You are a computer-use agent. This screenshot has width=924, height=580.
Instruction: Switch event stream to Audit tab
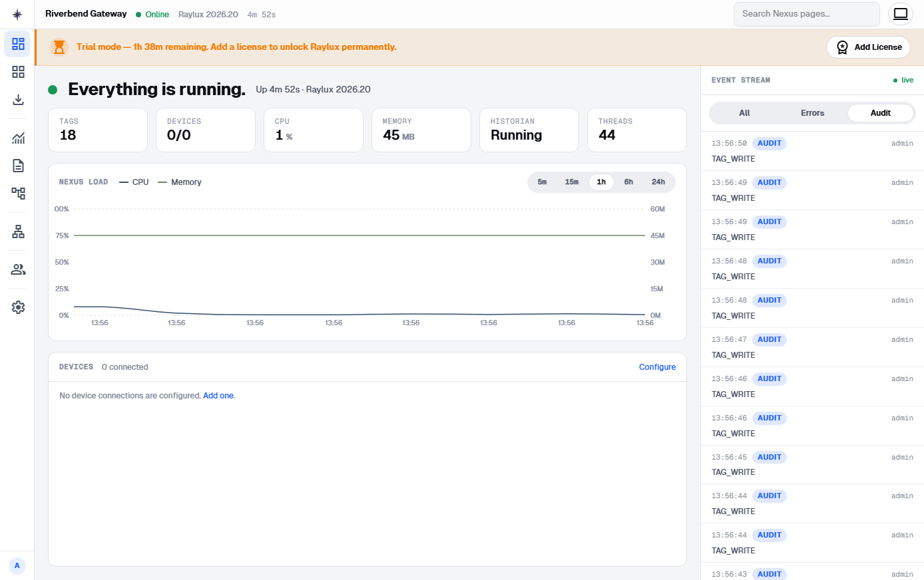click(x=880, y=113)
